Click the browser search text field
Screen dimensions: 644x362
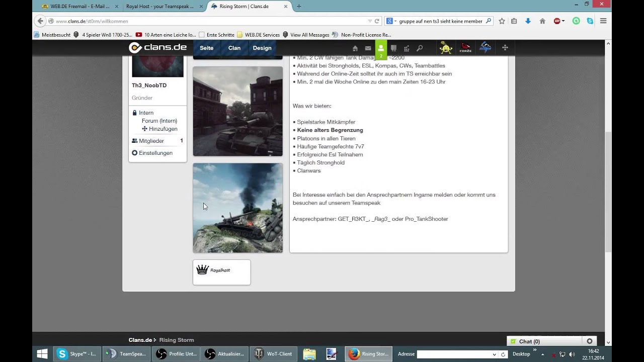(x=441, y=21)
